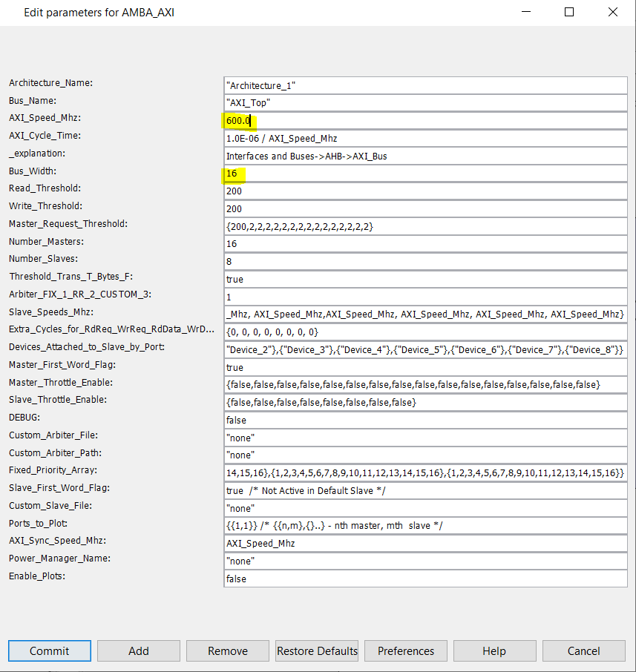This screenshot has width=636, height=672.
Task: Select the Devices_Attached_to_Slave_by_Port field
Action: click(x=425, y=349)
